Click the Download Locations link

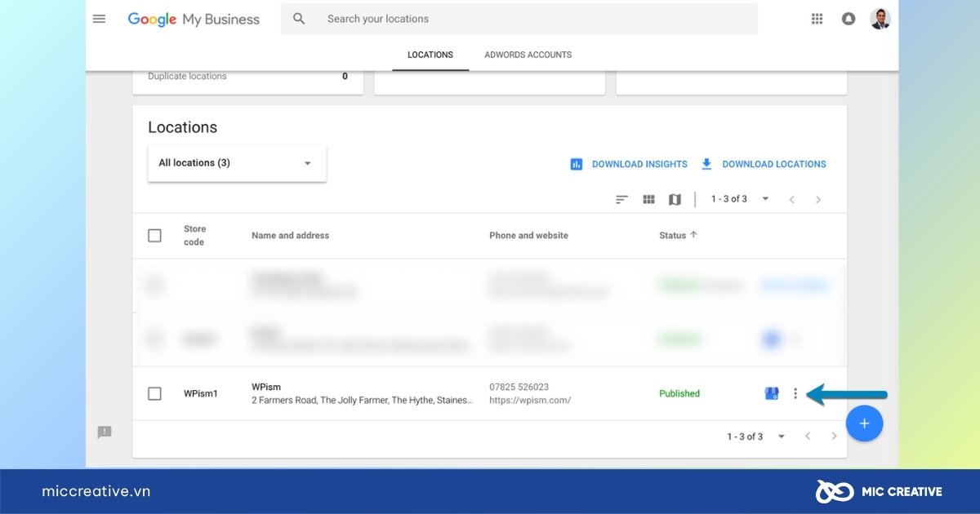774,164
